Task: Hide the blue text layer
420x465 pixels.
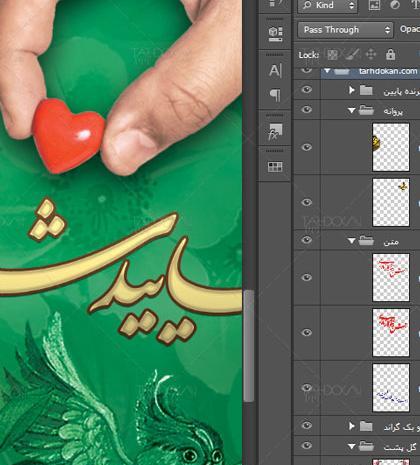Action: 307,387
